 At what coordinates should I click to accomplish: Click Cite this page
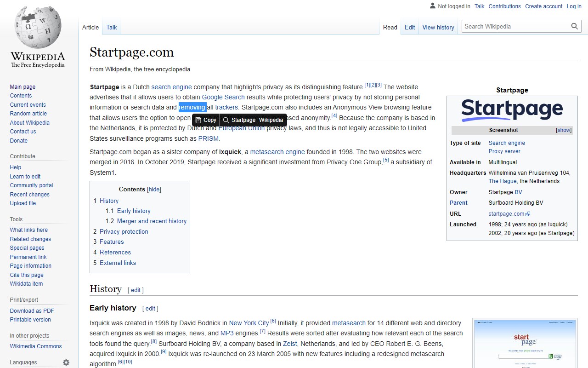coord(27,275)
